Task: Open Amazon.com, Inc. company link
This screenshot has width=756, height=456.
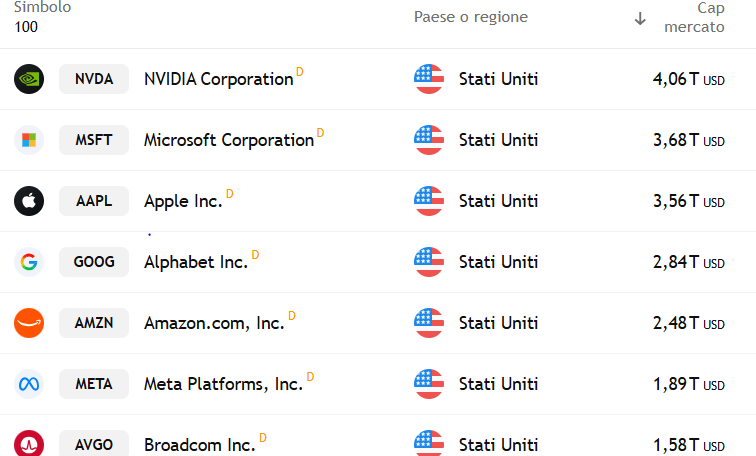Action: coord(214,323)
